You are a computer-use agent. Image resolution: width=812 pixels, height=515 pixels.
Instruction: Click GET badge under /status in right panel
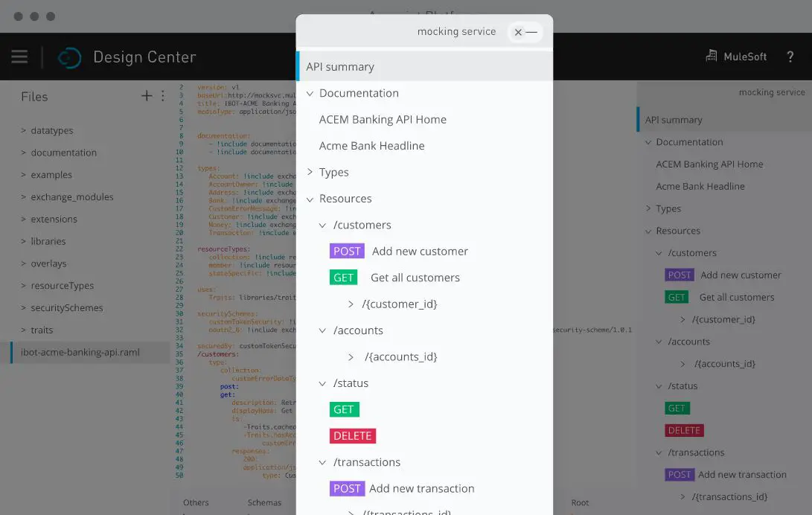point(677,408)
